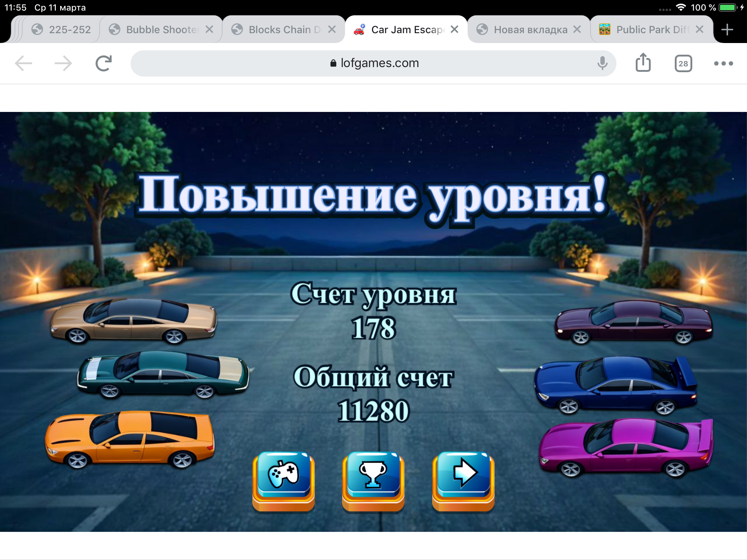
Task: Go back with the left arrow
Action: point(24,63)
